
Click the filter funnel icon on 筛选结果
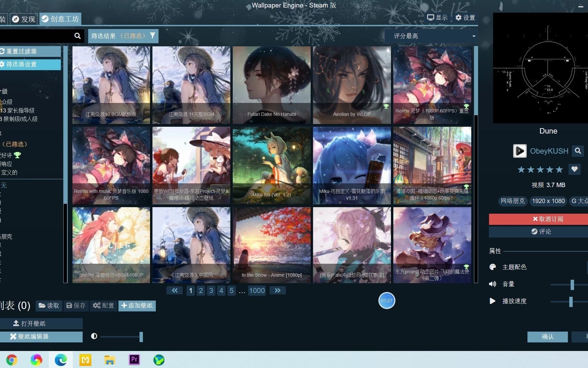pyautogui.click(x=152, y=35)
